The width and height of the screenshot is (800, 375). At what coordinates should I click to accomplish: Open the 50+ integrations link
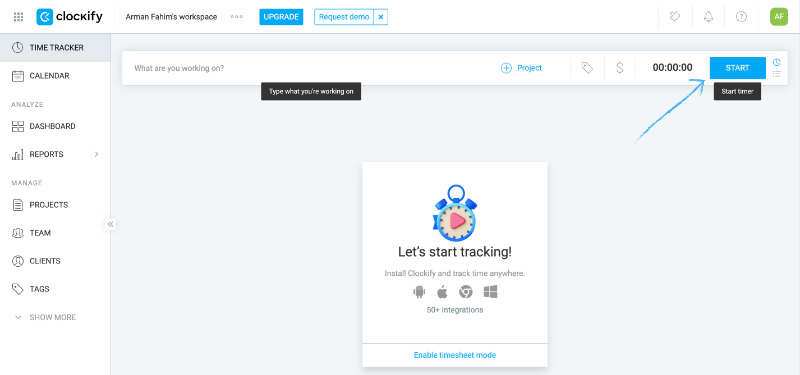455,310
